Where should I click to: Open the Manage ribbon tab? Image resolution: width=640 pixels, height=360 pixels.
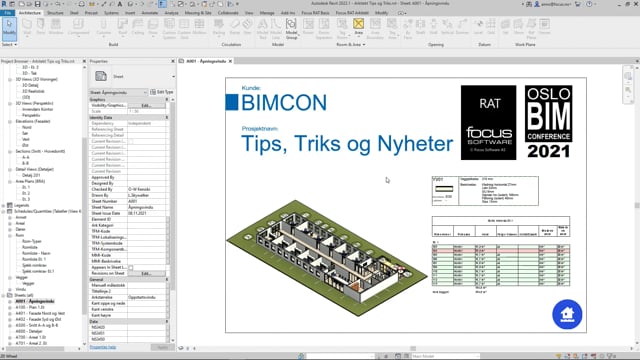point(267,13)
